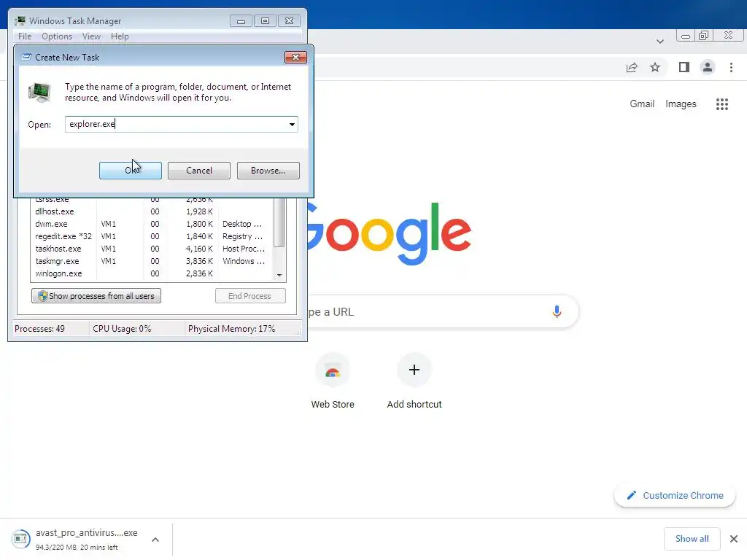Expand Chrome tab search chevron
747x560 pixels.
click(x=659, y=42)
